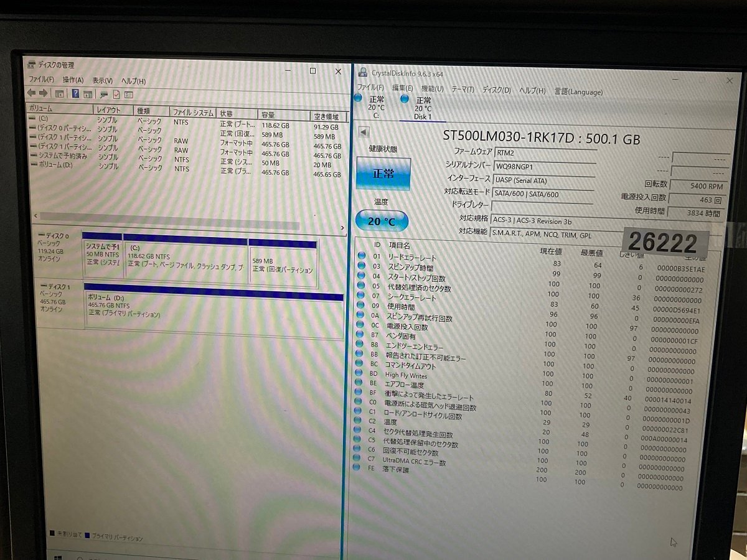This screenshot has width=747, height=560.
Task: Switch to the Disk 1 drive tab
Action: tap(423, 108)
